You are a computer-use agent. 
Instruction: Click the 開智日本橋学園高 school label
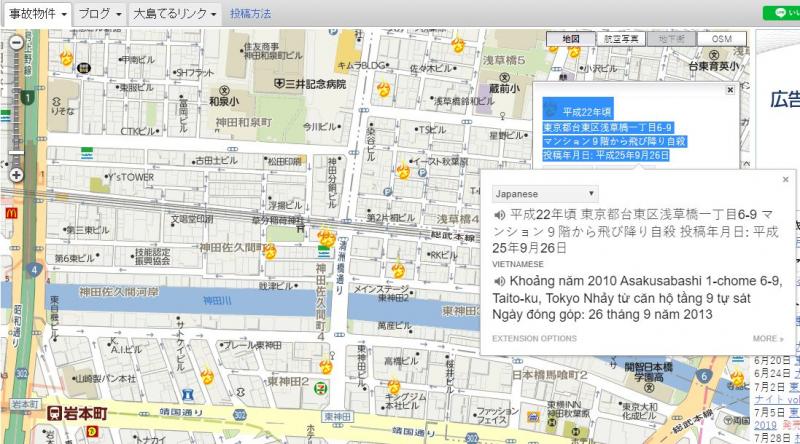(x=648, y=372)
